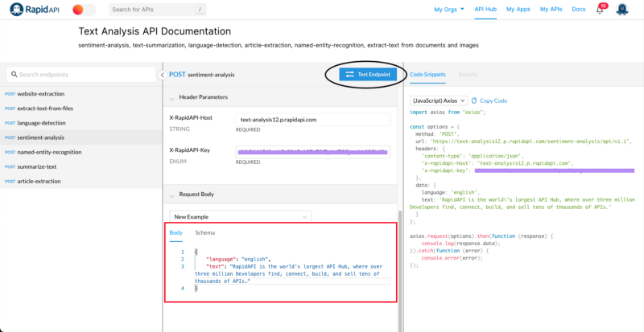The image size is (644, 332).
Task: Select summarize-text endpoint
Action: coord(81,166)
